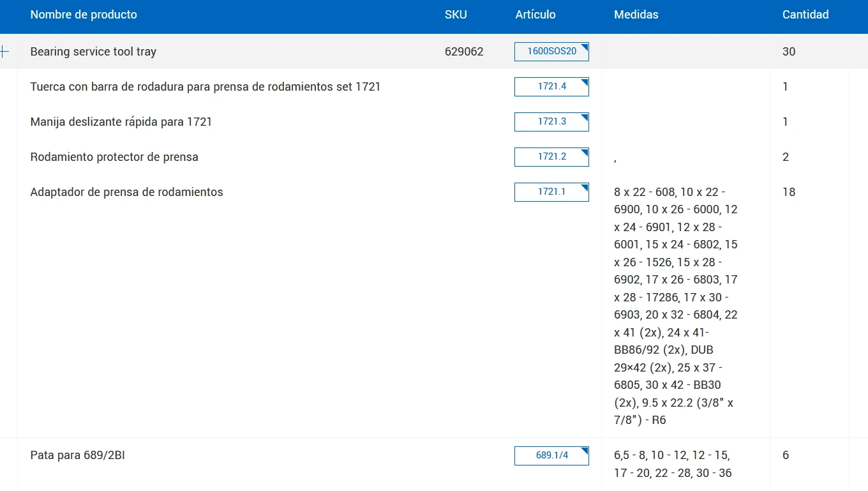Open article 1721.1 badge
Image resolution: width=868 pixels, height=491 pixels.
pyautogui.click(x=551, y=192)
